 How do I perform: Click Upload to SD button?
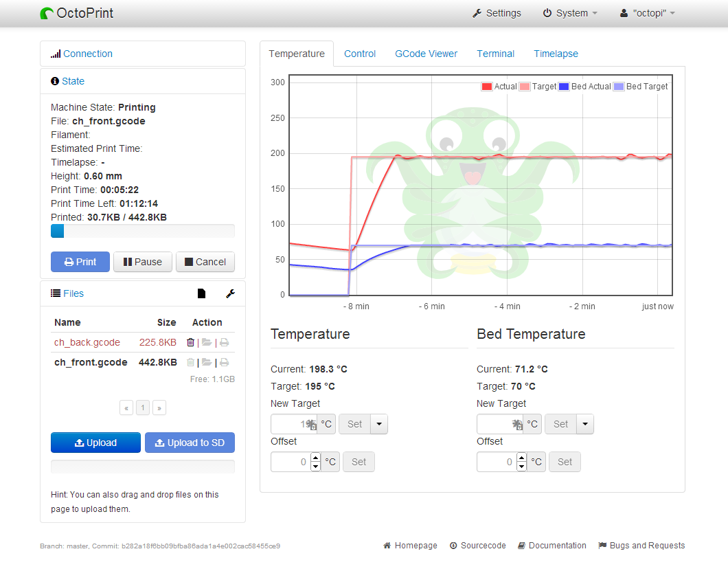pos(190,443)
